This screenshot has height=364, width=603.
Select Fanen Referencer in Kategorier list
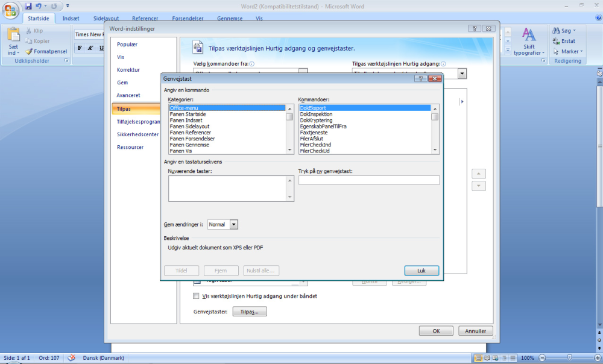tap(191, 133)
